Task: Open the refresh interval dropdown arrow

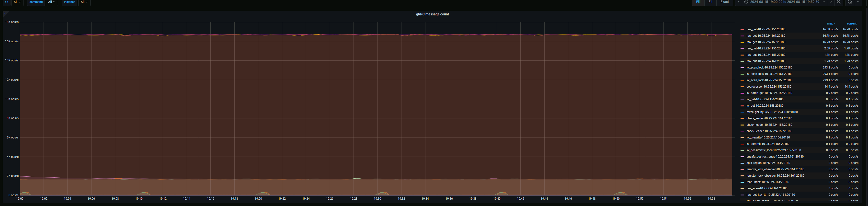Action: click(x=858, y=2)
